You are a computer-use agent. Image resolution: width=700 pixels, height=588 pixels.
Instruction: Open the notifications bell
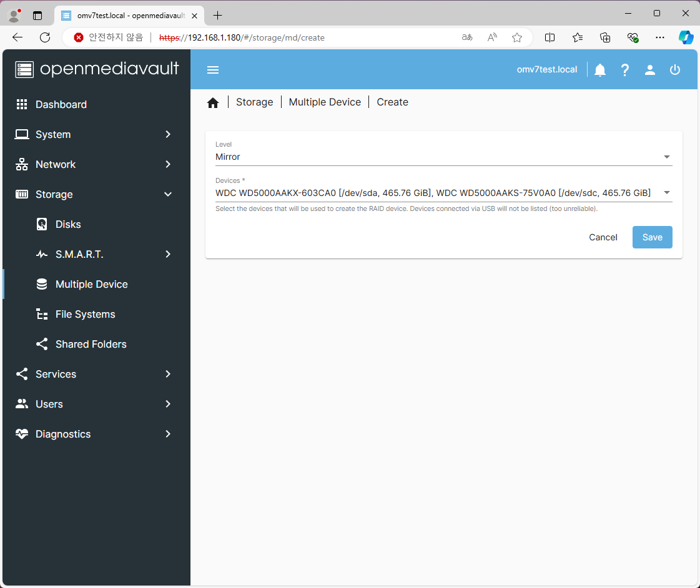click(x=600, y=69)
